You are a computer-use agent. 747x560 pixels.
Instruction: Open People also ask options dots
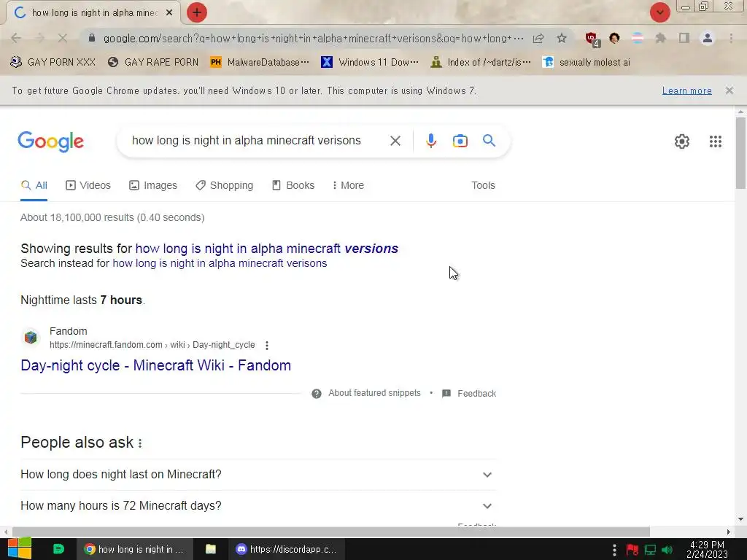[140, 443]
